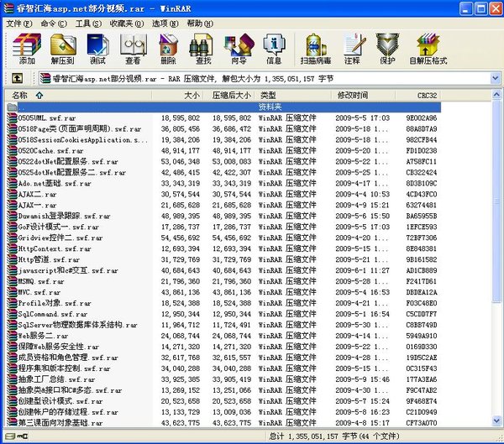Select file SqlCommand.swf.rar
Viewport: 504px width, 444px height.
(x=223, y=314)
